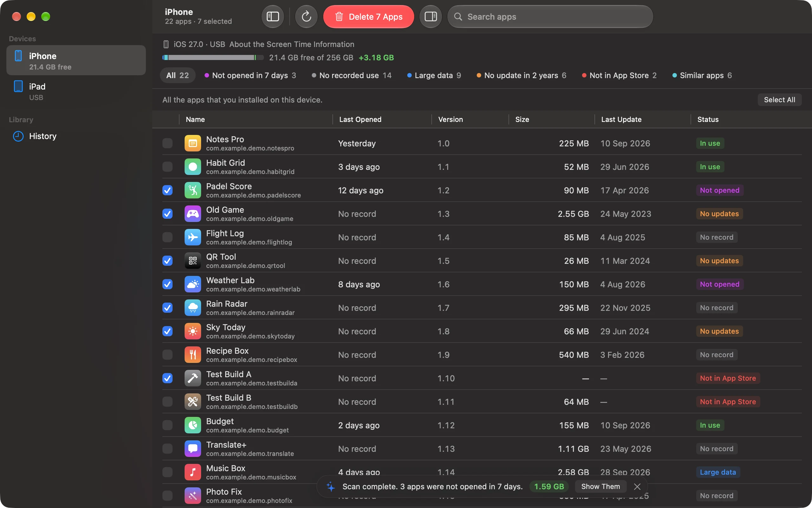Check the Flight Log checkbox
The width and height of the screenshot is (812, 508).
tap(167, 237)
